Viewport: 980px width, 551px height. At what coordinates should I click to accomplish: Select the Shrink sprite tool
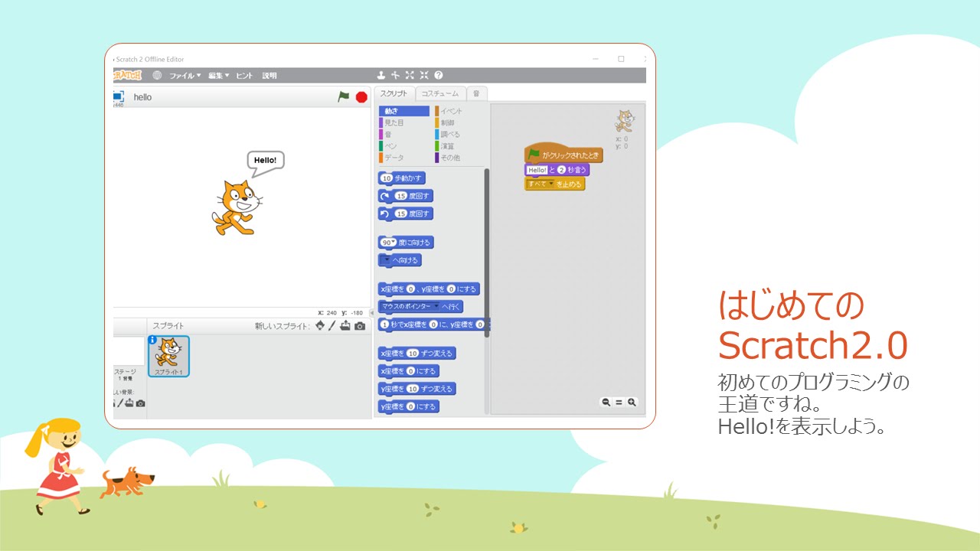(424, 75)
